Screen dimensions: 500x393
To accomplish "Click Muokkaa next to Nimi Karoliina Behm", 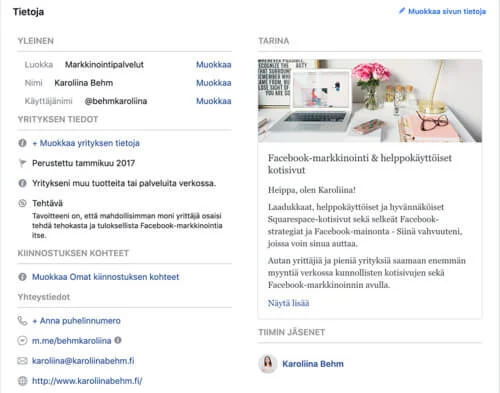I will pos(213,83).
